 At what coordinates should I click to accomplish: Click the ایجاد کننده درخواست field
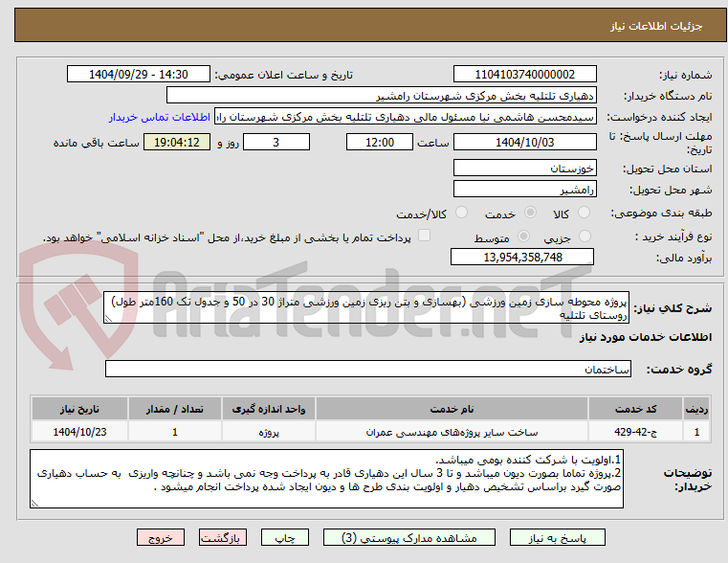(405, 117)
